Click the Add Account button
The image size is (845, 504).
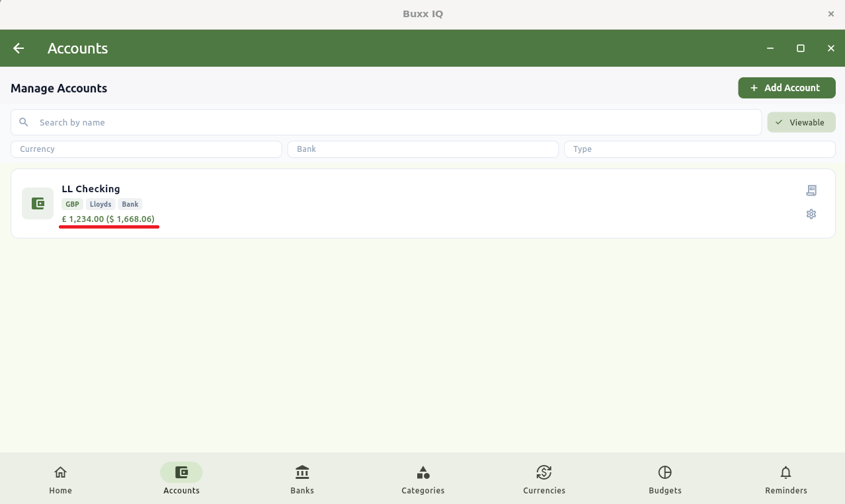pos(787,88)
